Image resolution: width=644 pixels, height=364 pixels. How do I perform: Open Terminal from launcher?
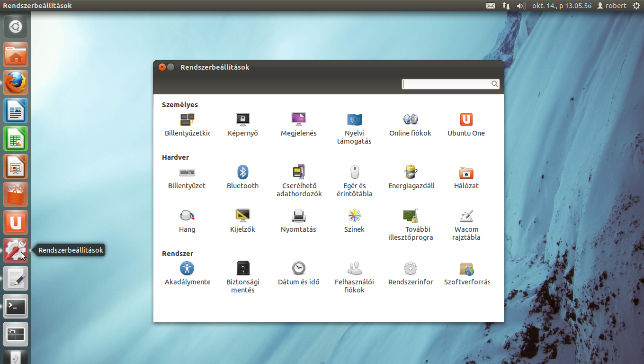pos(16,306)
